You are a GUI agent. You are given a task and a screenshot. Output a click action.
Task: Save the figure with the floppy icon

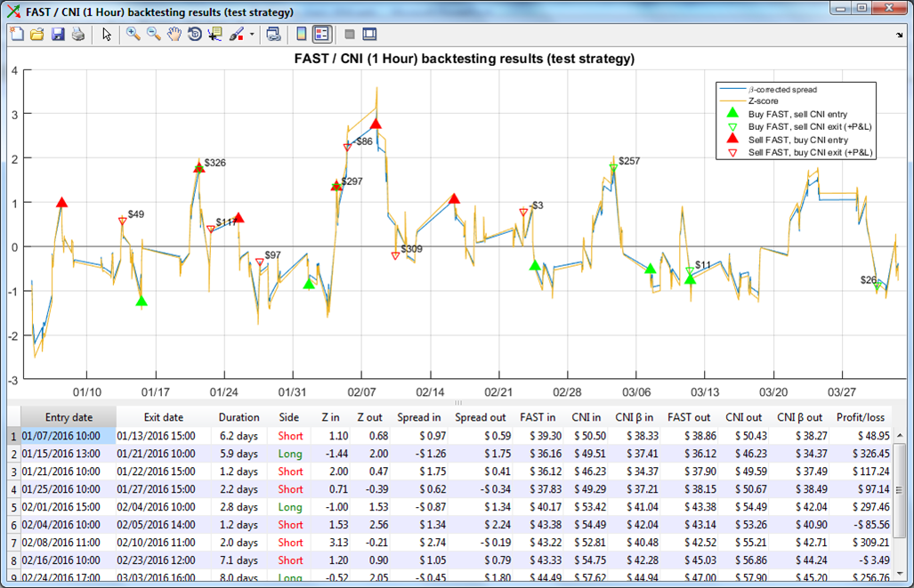click(58, 35)
